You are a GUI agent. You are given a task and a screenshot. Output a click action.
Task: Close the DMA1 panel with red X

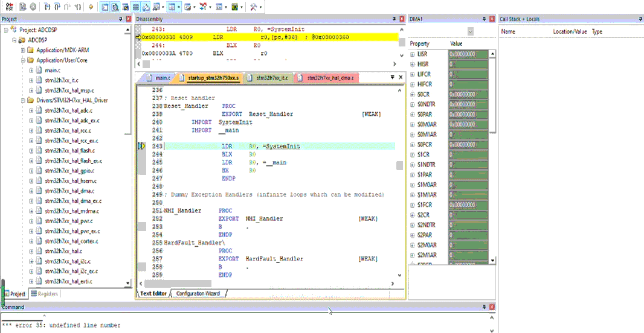click(x=492, y=19)
